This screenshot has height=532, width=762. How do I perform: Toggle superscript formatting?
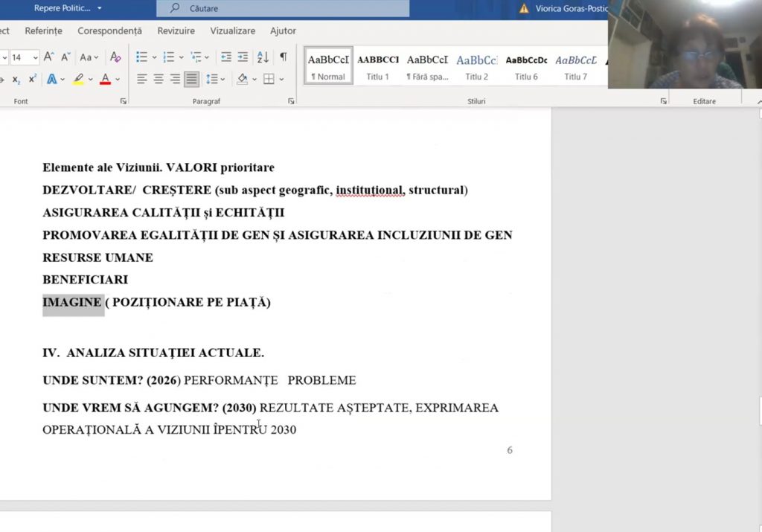(32, 79)
